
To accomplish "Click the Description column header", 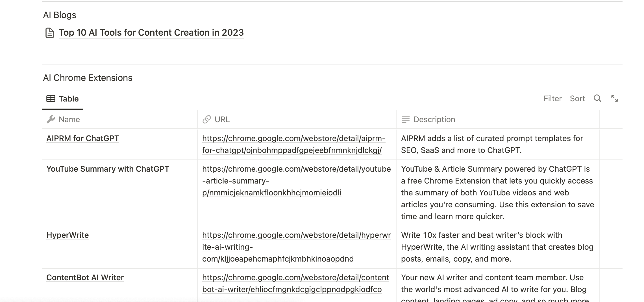I will [498, 119].
